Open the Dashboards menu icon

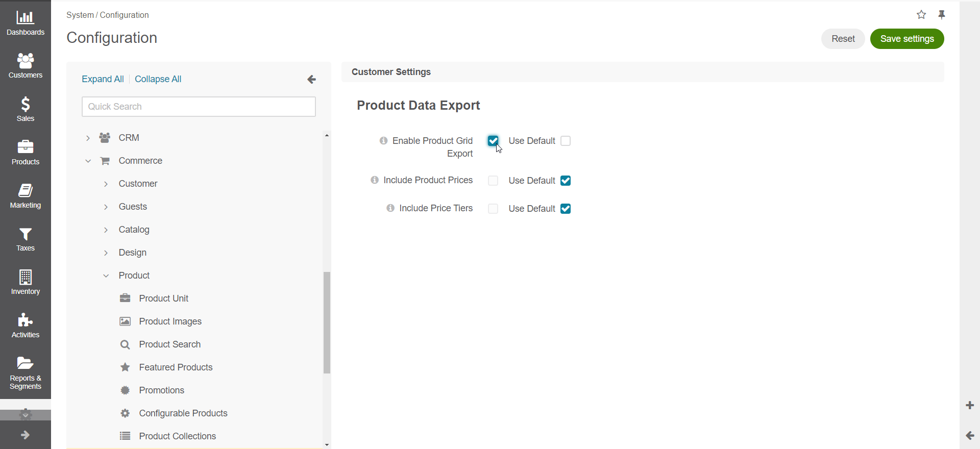(x=25, y=18)
